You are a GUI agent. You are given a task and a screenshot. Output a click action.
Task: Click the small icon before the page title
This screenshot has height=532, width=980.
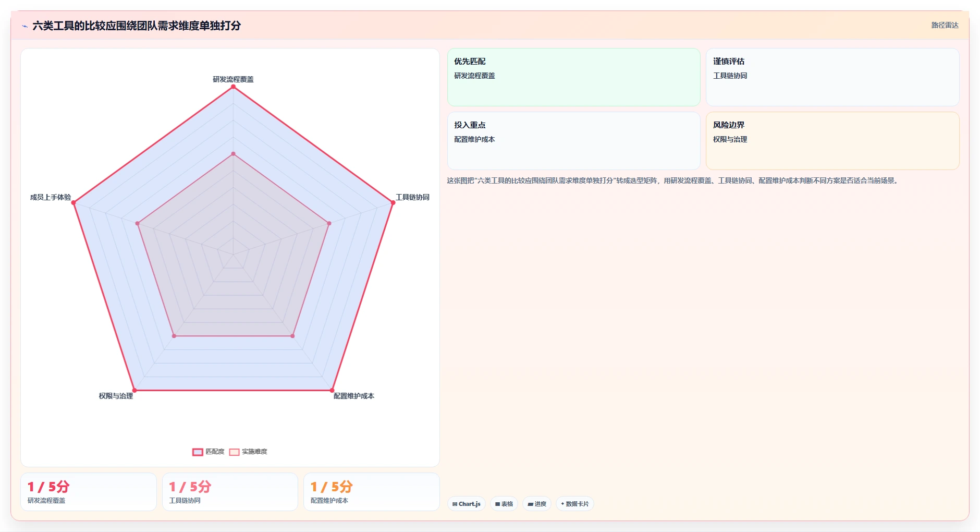pos(24,26)
